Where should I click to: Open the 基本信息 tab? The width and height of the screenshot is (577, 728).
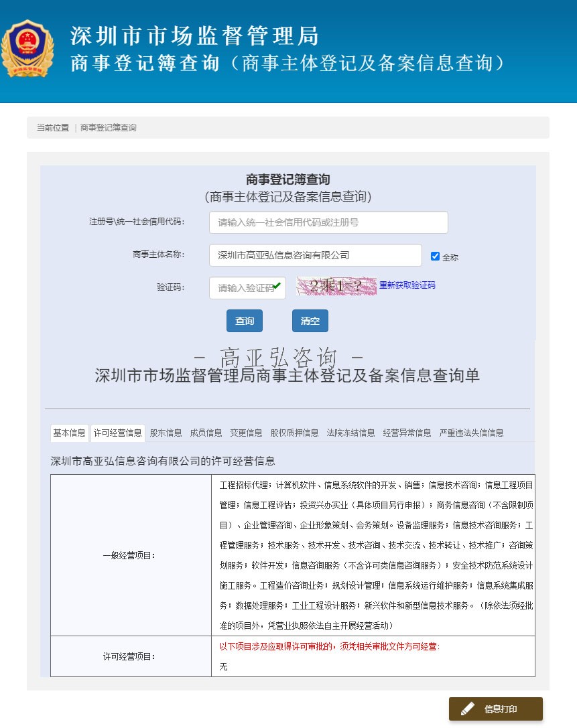tap(69, 433)
